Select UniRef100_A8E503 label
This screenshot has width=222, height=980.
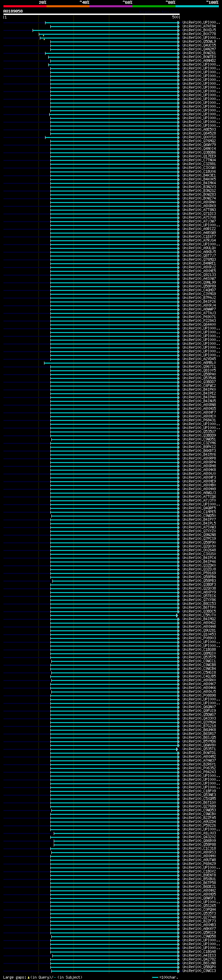point(199,129)
